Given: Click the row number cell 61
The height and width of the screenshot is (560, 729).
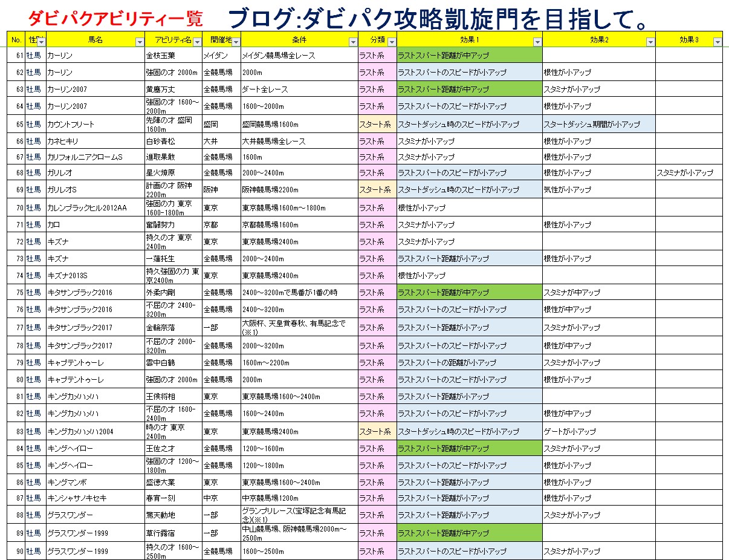Looking at the screenshot, I should (16, 56).
